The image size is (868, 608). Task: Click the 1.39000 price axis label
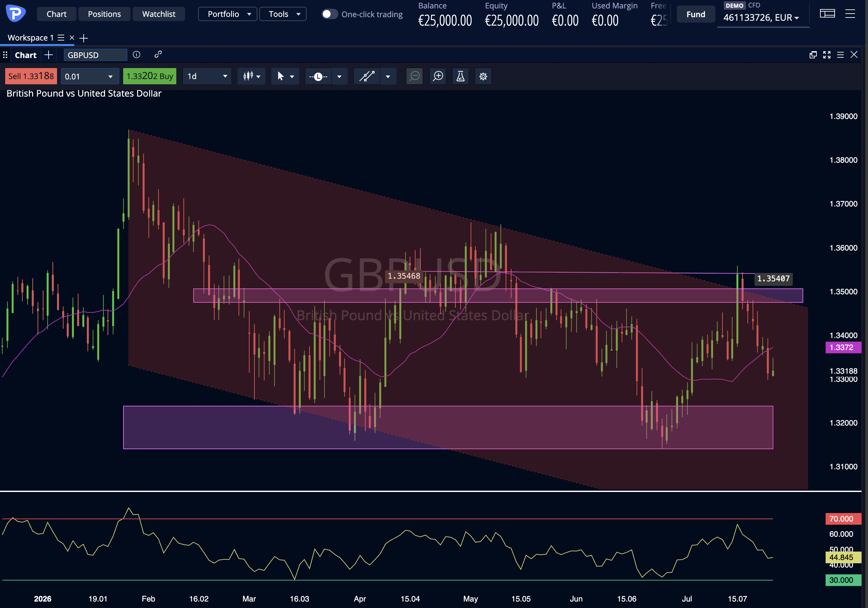pyautogui.click(x=843, y=116)
